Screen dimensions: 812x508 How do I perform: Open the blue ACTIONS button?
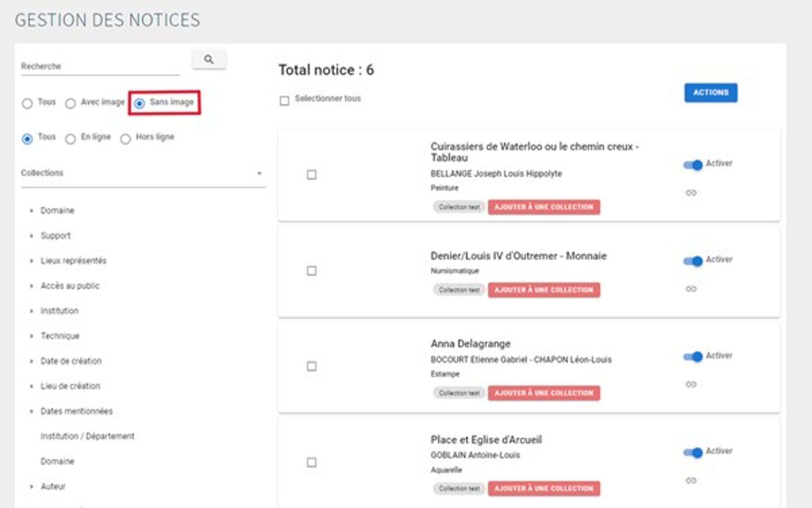pos(710,92)
